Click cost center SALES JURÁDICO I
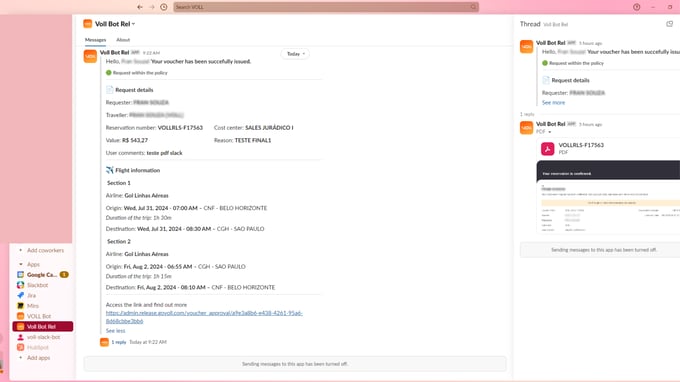This screenshot has width=680, height=382. coord(269,128)
